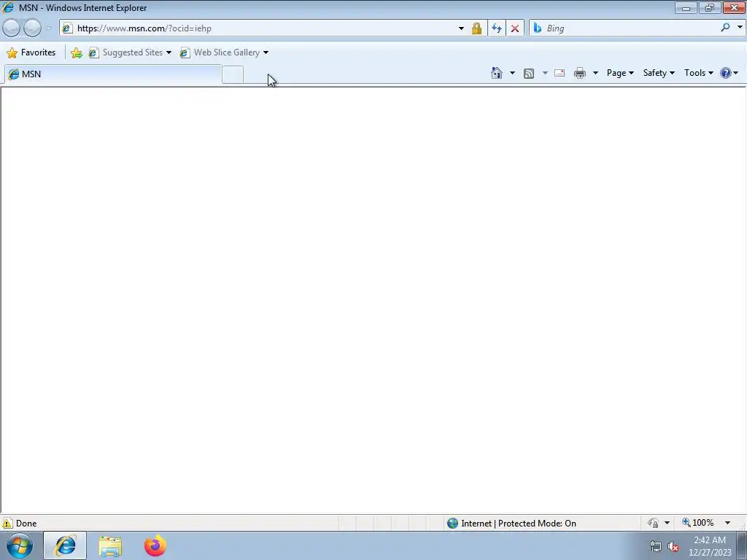Expand the feeds dropdown arrow

pyautogui.click(x=545, y=73)
